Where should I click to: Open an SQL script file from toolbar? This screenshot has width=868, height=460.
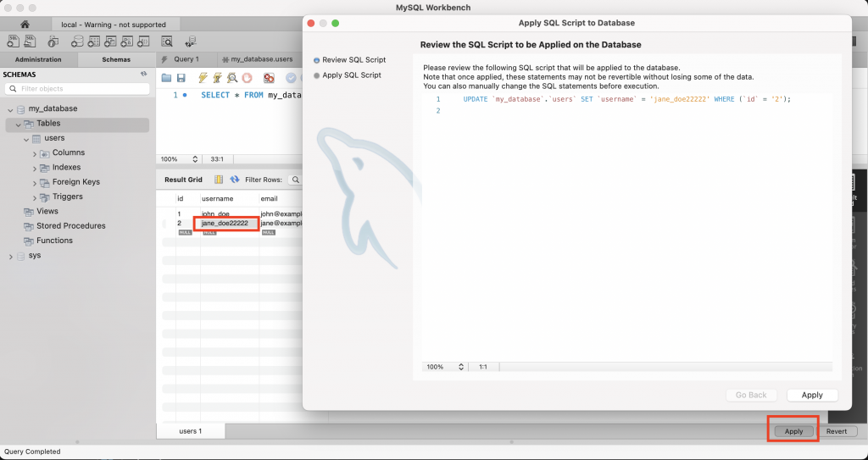coord(30,41)
